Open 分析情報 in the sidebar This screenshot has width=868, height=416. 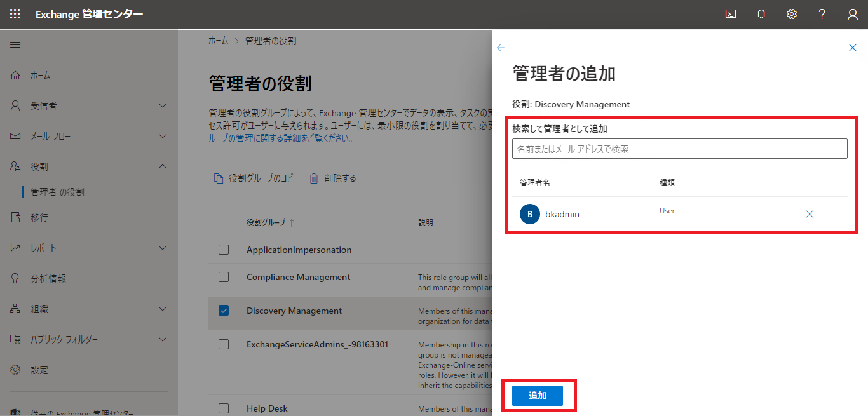48,278
